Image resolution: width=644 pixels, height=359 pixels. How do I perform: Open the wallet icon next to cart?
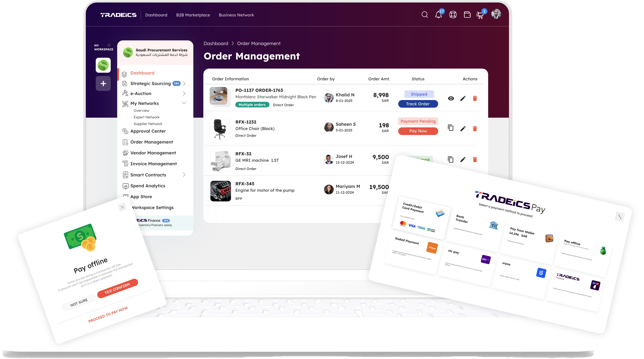467,14
